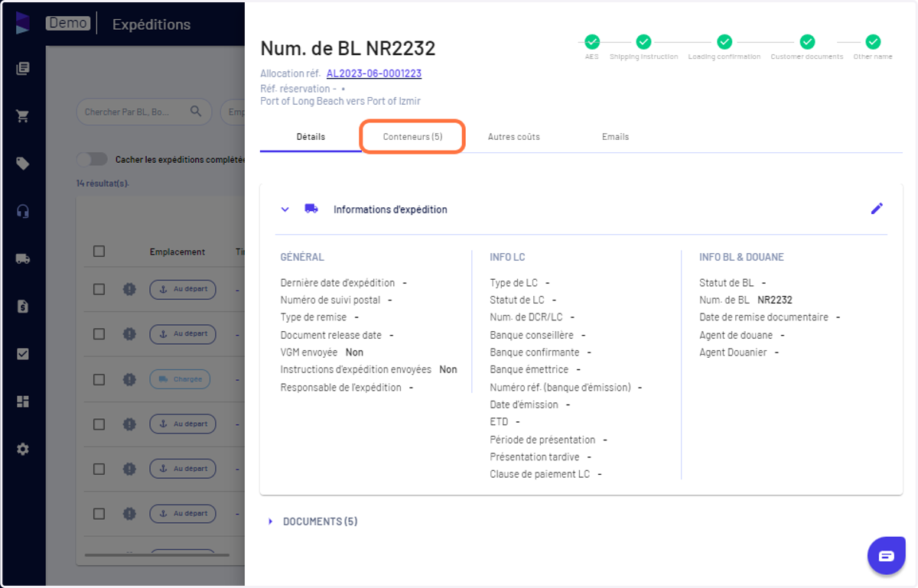Click the GÉNÉRAL section heading

point(302,257)
